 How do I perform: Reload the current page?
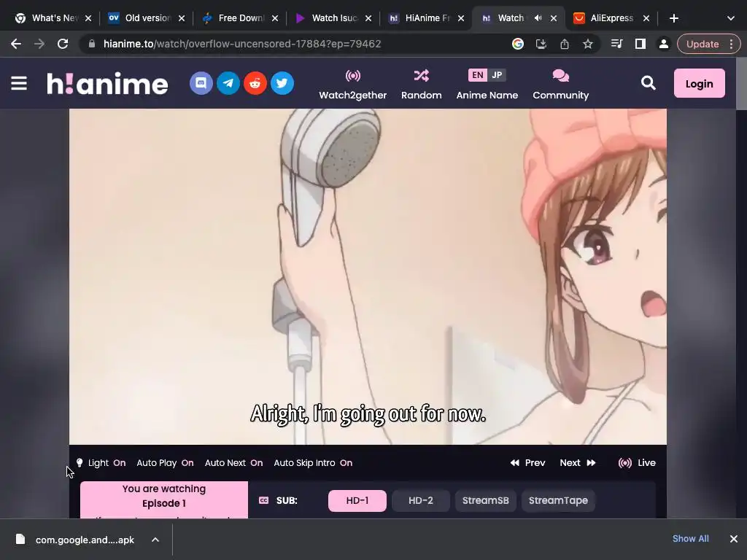click(x=63, y=44)
